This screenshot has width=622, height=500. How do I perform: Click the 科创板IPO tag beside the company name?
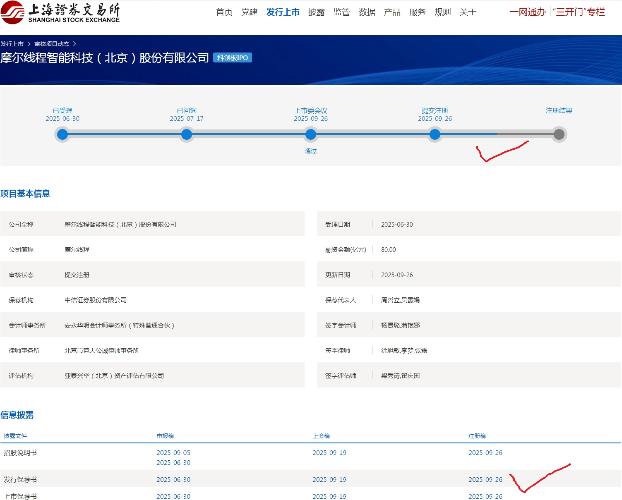[232, 58]
